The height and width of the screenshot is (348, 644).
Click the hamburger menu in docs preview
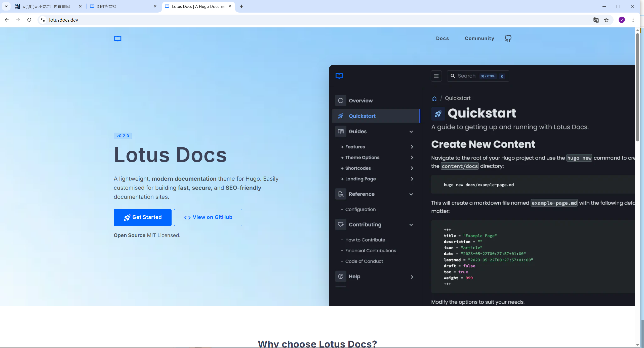(436, 76)
